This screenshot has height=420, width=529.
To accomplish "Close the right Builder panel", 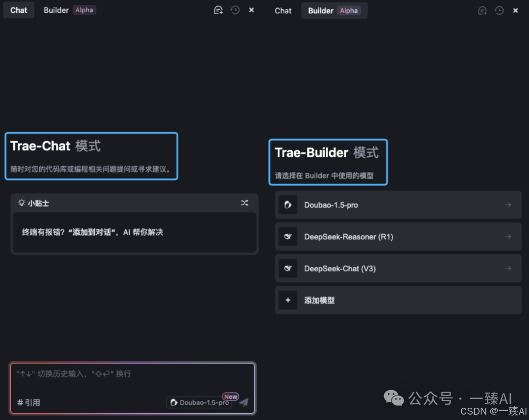I will click(x=515, y=11).
